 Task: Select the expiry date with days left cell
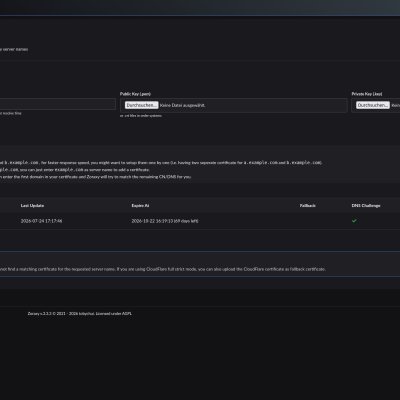(x=165, y=221)
